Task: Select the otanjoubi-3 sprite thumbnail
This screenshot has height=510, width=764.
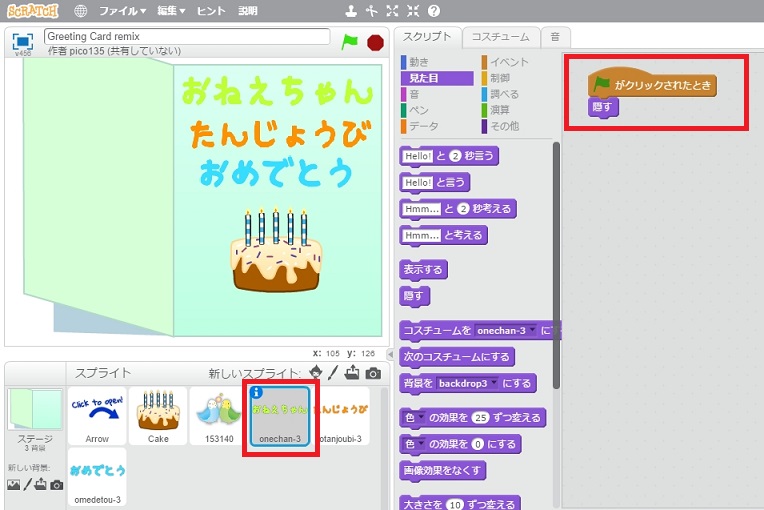Action: click(x=341, y=416)
